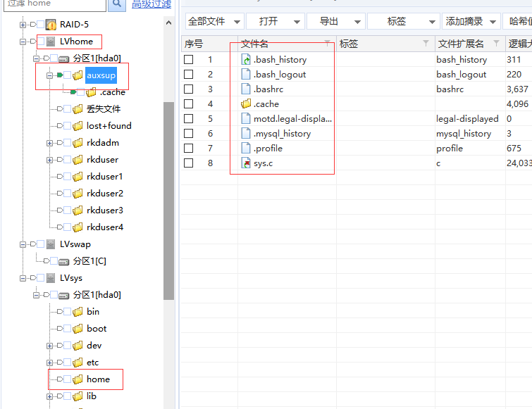Click the dev folder icon
This screenshot has width=532, height=409.
pos(78,346)
